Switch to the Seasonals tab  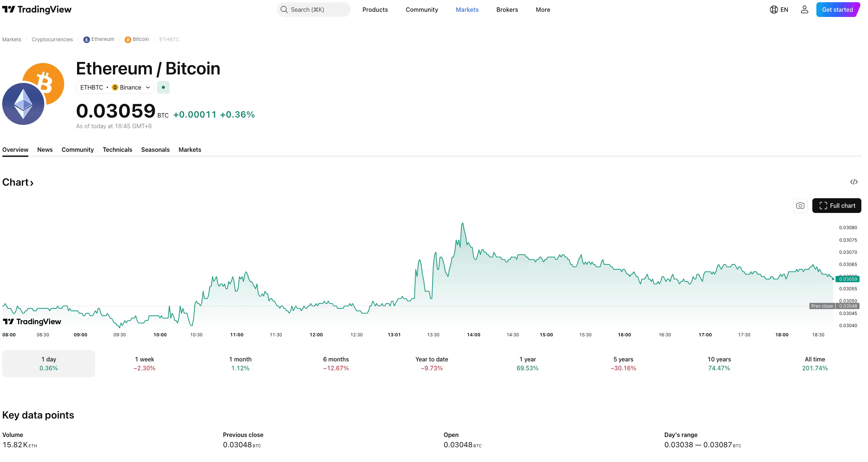point(155,150)
